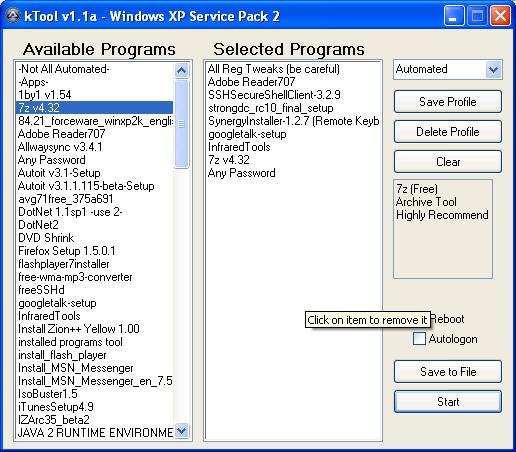The width and height of the screenshot is (516, 452).
Task: Click the kTool application icon in title bar
Action: click(13, 16)
